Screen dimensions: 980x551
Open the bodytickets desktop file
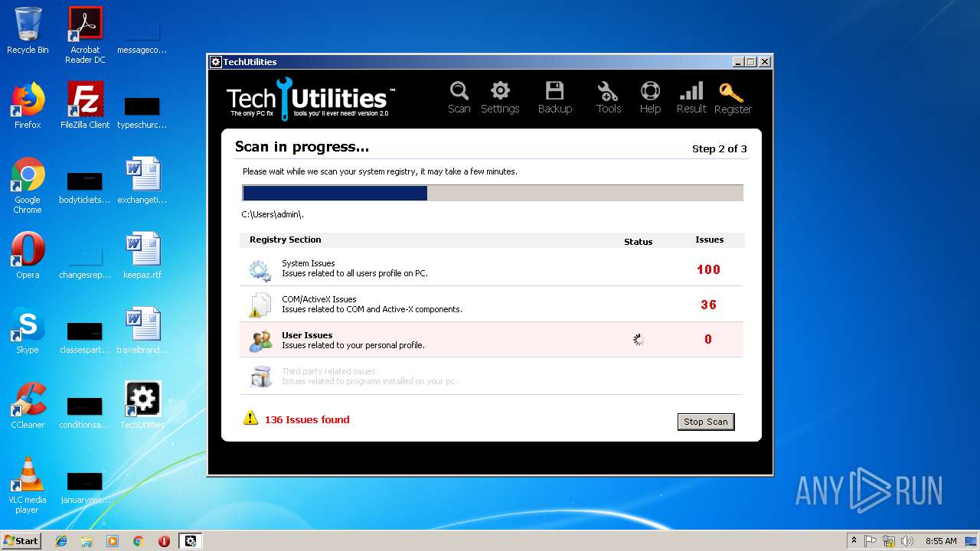[85, 187]
